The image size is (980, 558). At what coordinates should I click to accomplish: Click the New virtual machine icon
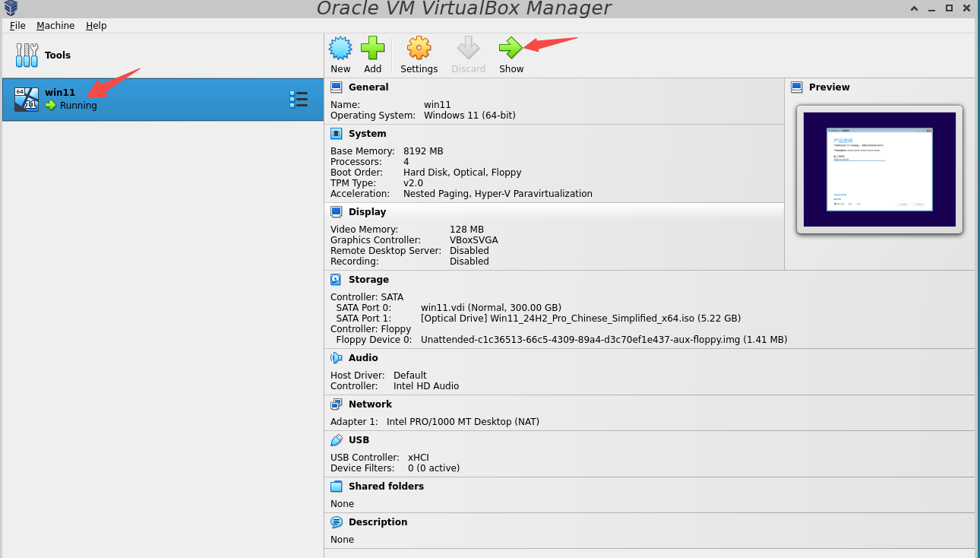tap(340, 48)
